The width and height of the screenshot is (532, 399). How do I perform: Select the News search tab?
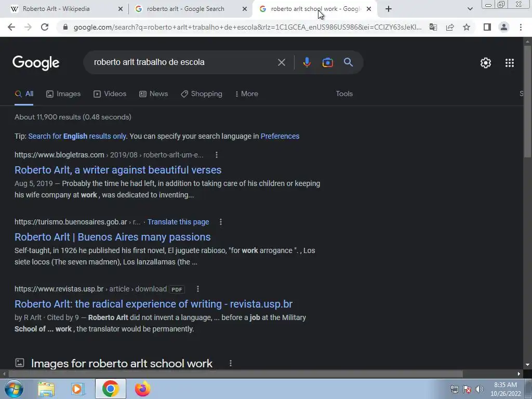pyautogui.click(x=154, y=94)
